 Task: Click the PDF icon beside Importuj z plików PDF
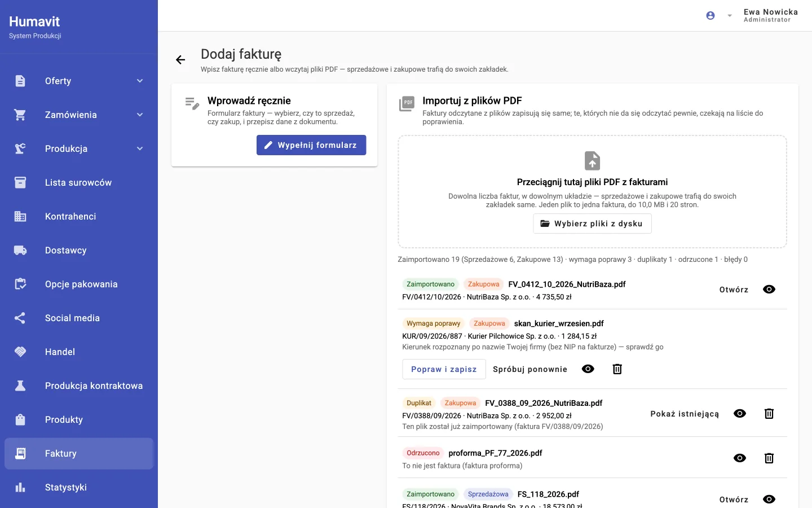(407, 104)
